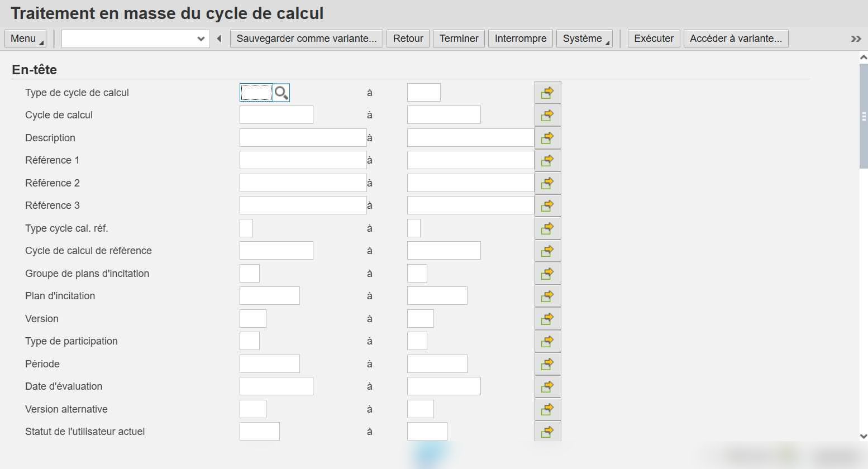Click Sauvegarder comme variante button
Viewport: 868px width, 469px height.
tap(307, 39)
